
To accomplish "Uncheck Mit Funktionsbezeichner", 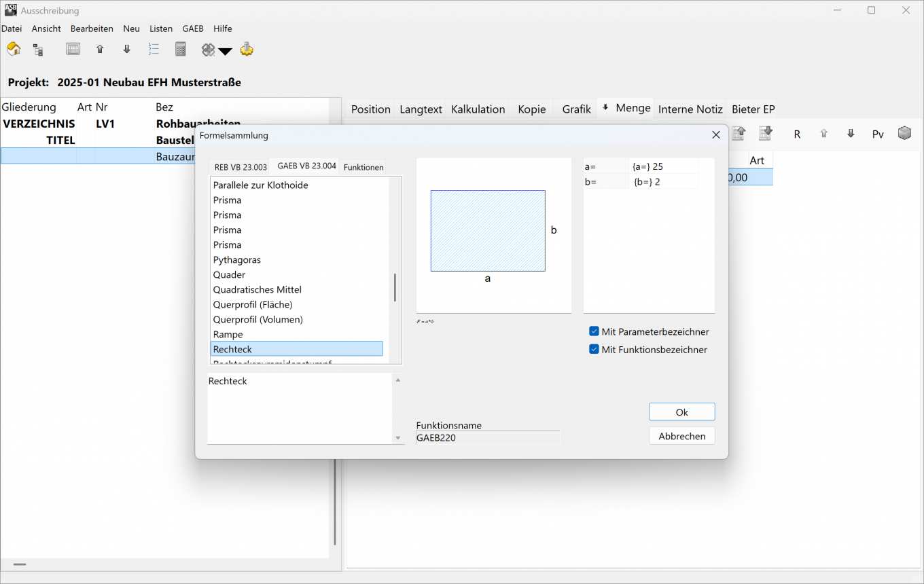I will [594, 350].
